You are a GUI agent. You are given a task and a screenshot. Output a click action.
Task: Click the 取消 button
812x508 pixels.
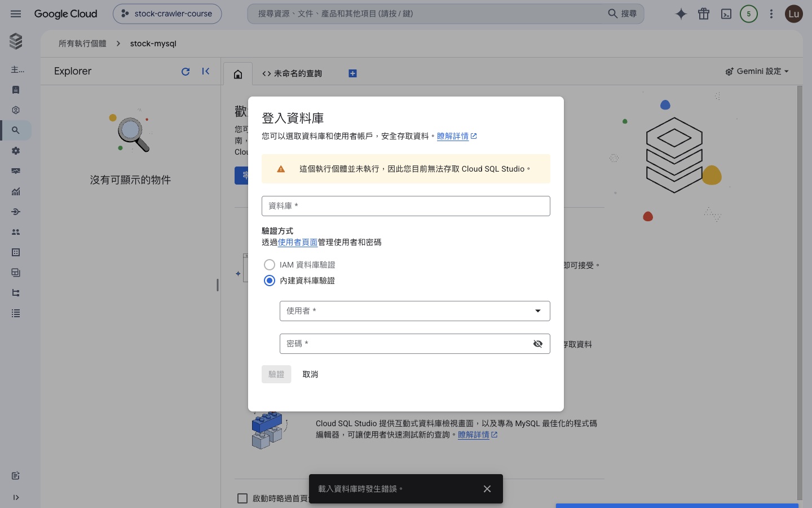point(310,374)
